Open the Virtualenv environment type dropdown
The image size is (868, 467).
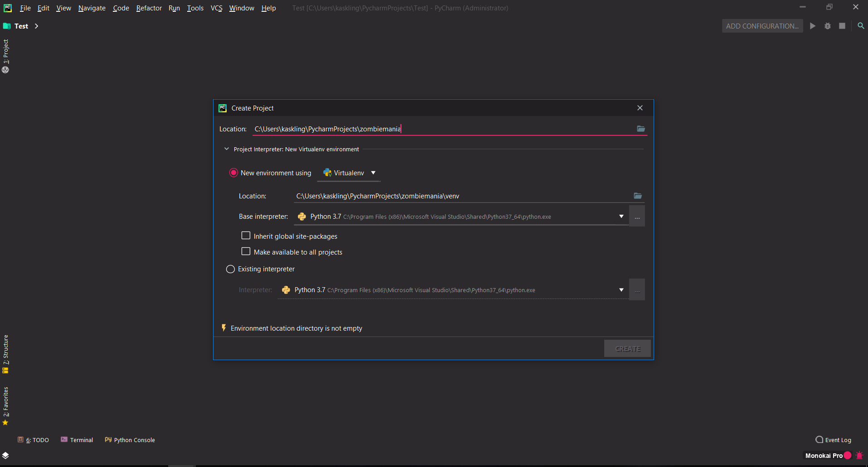[373, 173]
